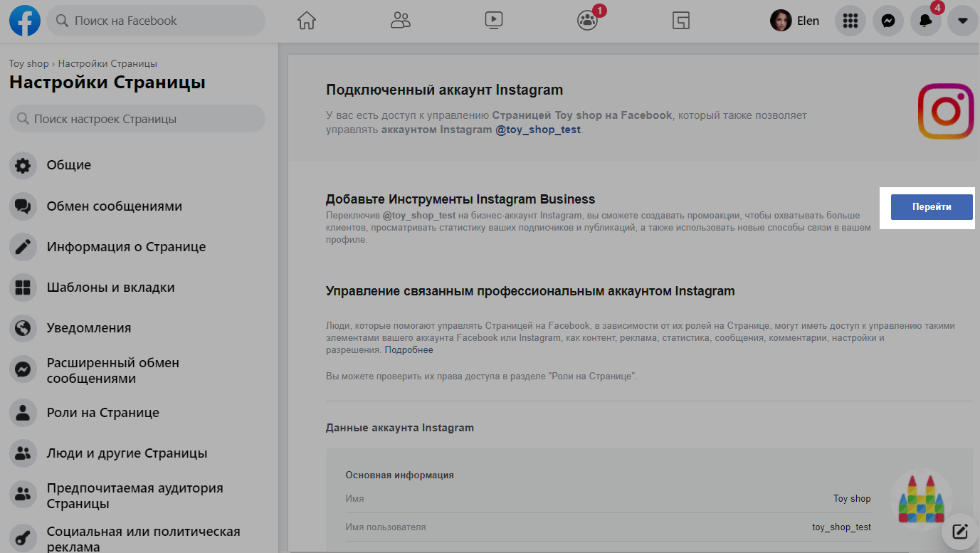The width and height of the screenshot is (980, 553).
Task: Click the gear icon next to Общие
Action: tap(23, 166)
